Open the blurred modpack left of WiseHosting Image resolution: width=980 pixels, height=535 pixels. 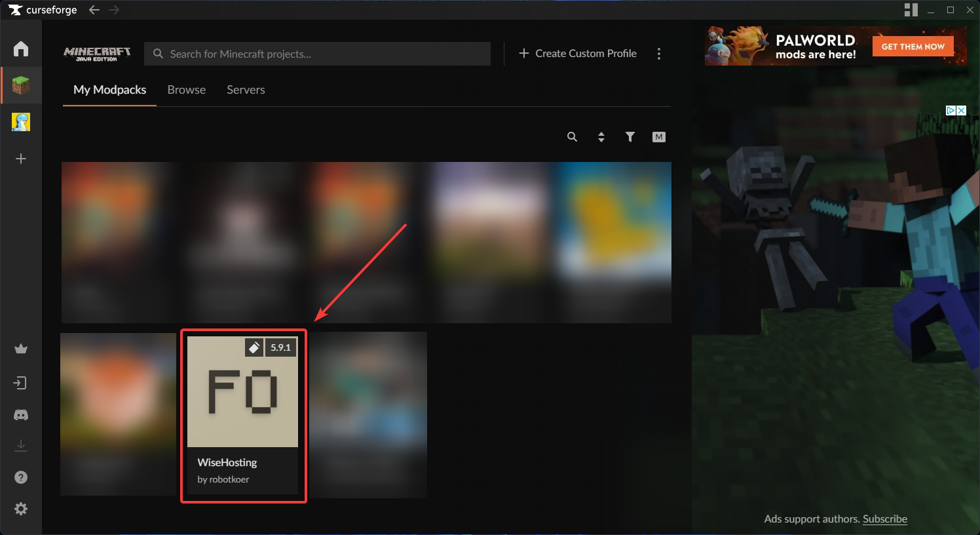click(x=119, y=414)
